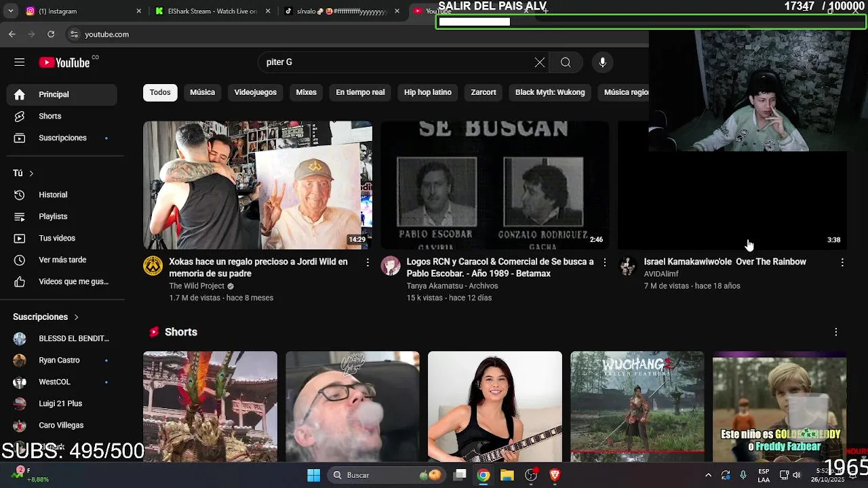The height and width of the screenshot is (488, 868).
Task: Open Ryan Castro channel subscription
Action: pyautogui.click(x=62, y=360)
